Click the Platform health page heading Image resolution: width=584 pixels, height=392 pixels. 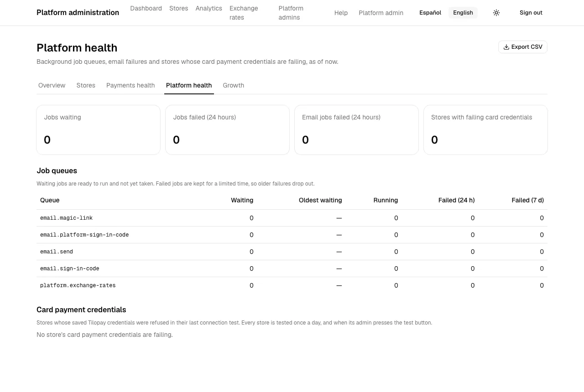[x=77, y=48]
